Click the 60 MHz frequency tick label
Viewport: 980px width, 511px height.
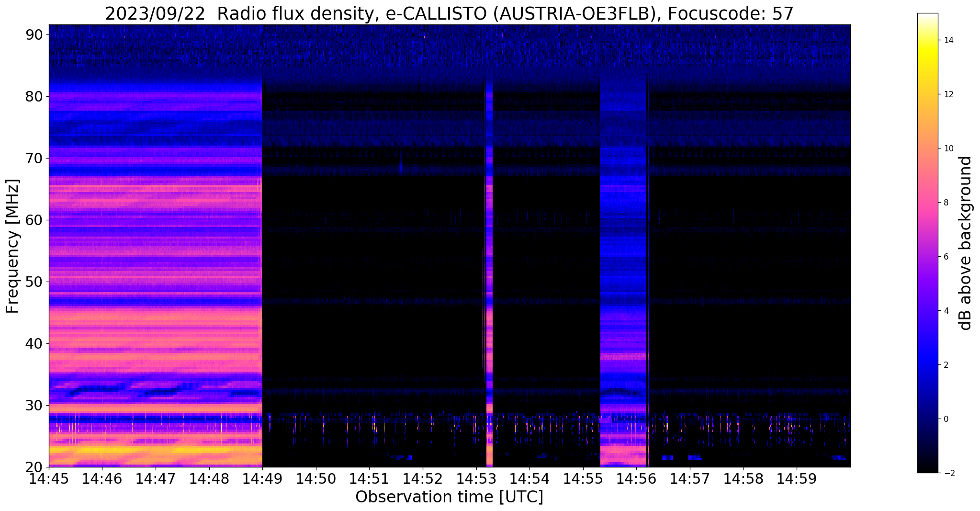(34, 220)
